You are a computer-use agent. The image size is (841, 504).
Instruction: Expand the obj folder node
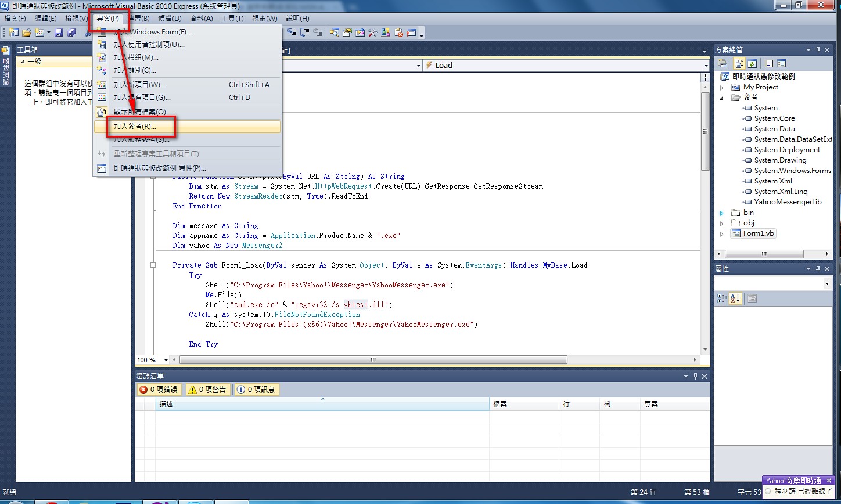pyautogui.click(x=722, y=223)
